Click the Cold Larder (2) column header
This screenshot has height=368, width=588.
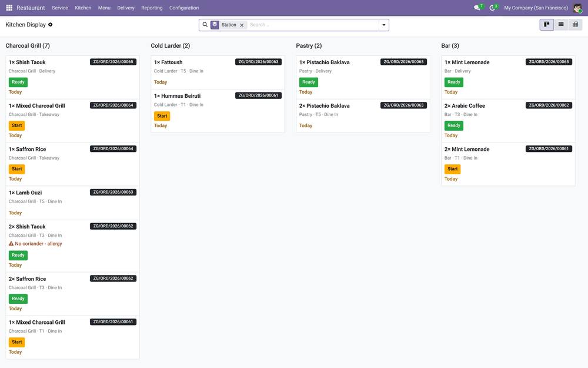(x=171, y=45)
